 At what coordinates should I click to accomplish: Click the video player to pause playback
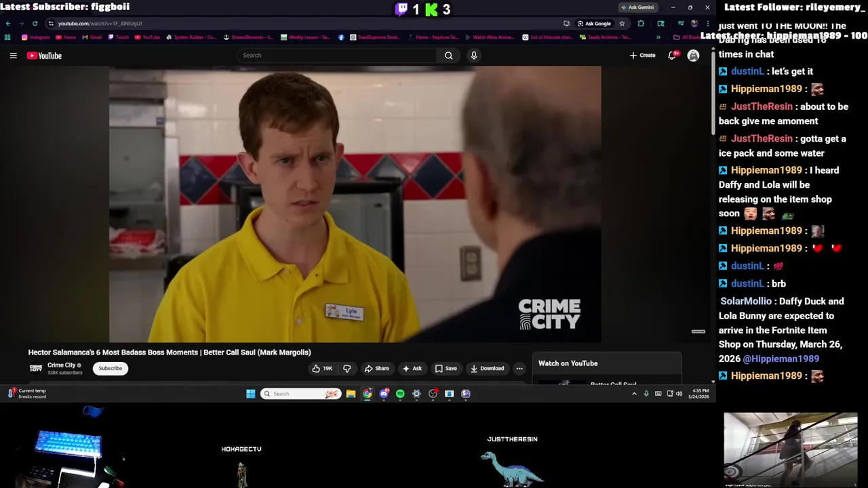point(355,204)
